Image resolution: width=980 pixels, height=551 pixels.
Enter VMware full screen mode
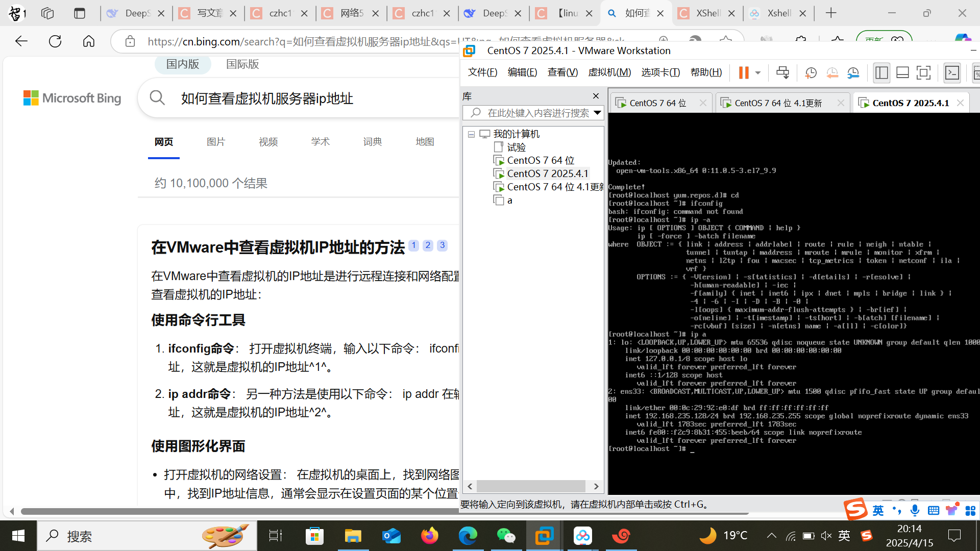[x=923, y=72]
